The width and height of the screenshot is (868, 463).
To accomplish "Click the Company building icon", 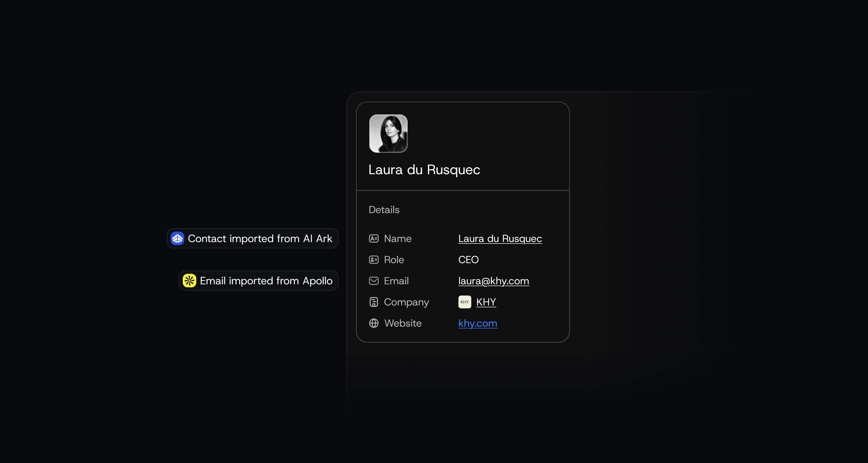I will [374, 302].
